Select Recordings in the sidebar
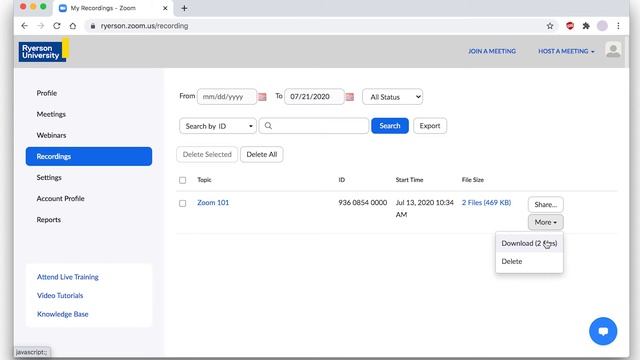This screenshot has height=360, width=640. coord(89,156)
